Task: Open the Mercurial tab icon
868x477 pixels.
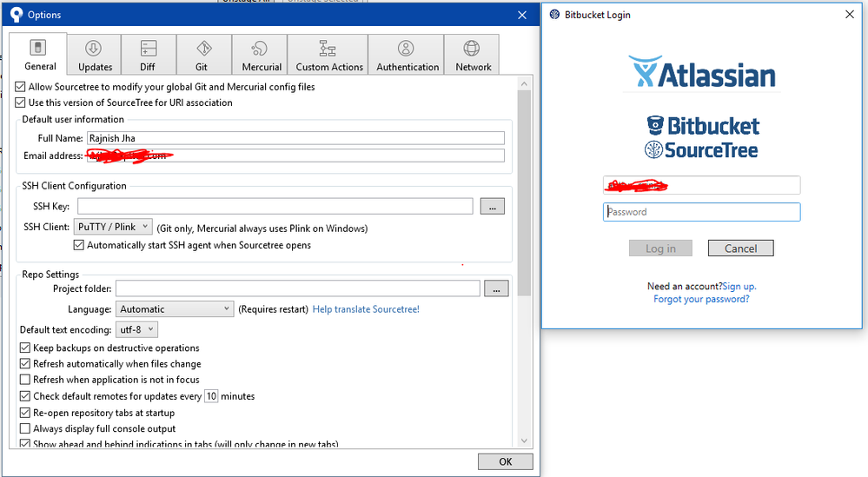Action: coord(259,49)
